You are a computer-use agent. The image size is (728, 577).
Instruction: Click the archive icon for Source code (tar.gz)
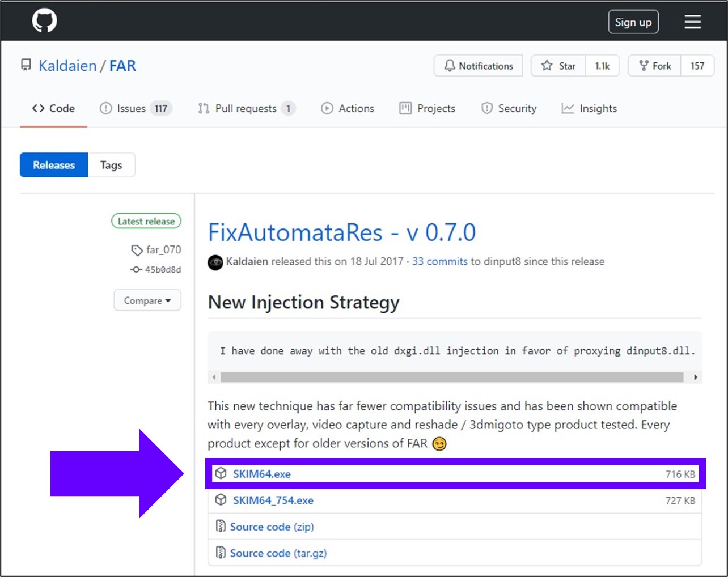221,553
